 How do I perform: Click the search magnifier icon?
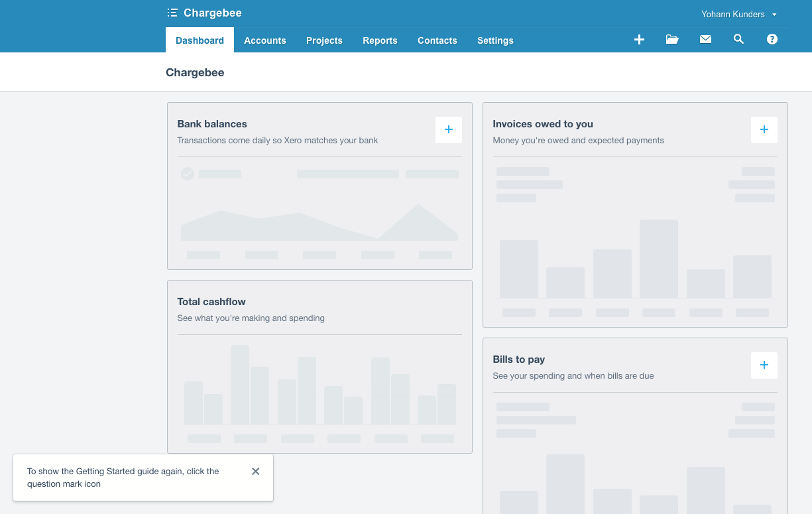click(738, 39)
